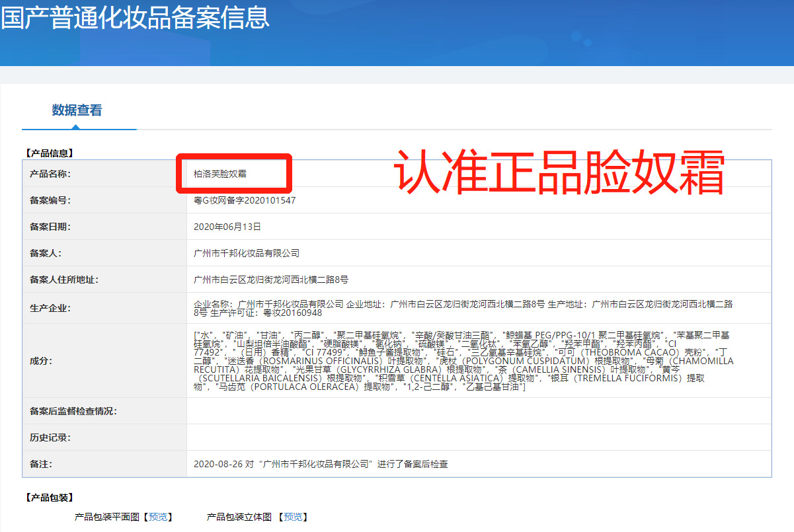
Task: Click the 【产品包装】 section heading
Action: pyautogui.click(x=49, y=498)
